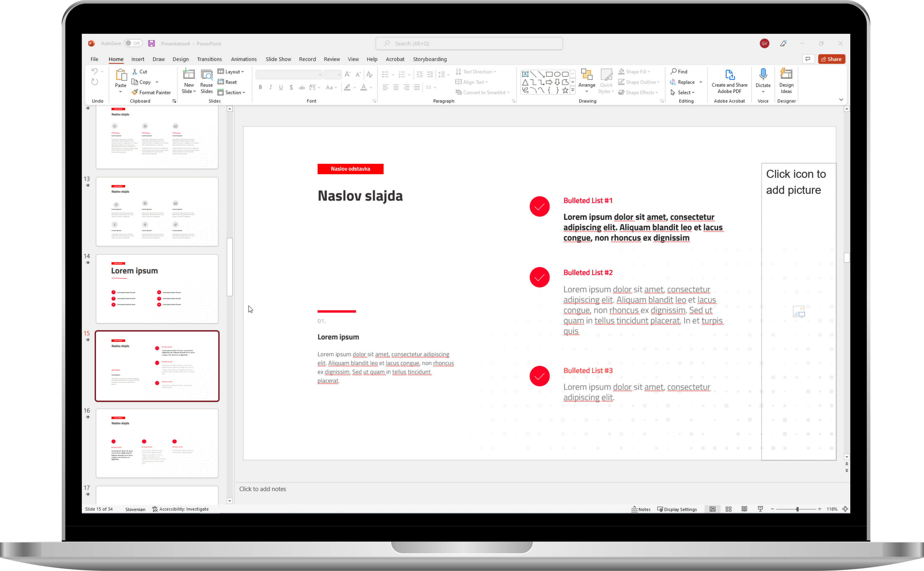Viewport: 924px width, 571px height.
Task: Click Find in Editing group
Action: (x=679, y=71)
